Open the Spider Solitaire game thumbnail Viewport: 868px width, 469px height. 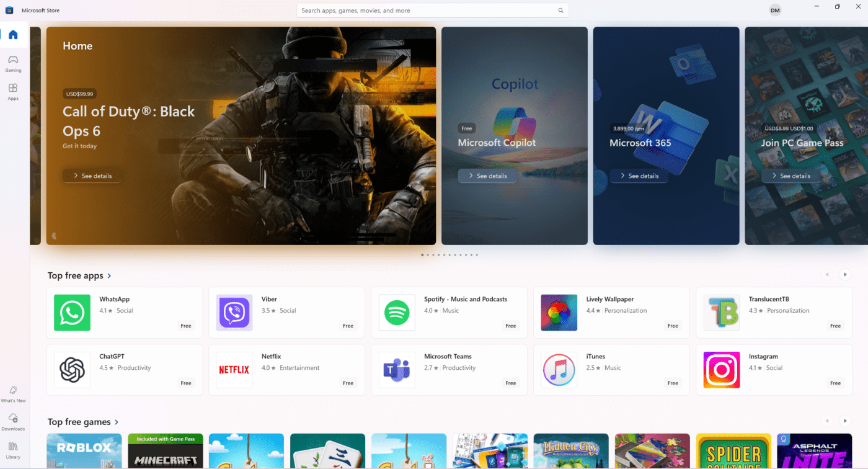733,451
